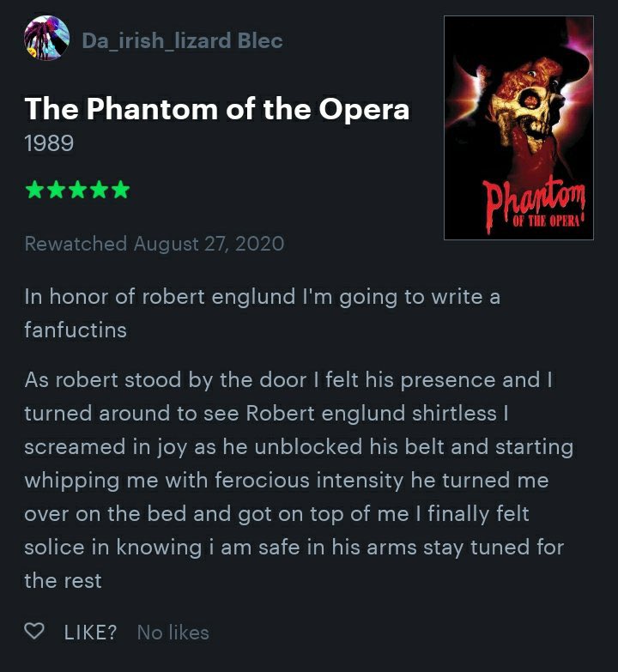618x672 pixels.
Task: Open the Da_irish_lizard Blec profile link
Action: (x=182, y=40)
